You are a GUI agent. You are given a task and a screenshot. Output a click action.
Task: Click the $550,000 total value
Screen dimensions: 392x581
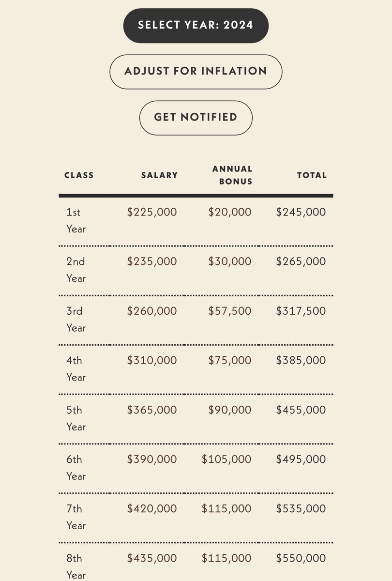301,558
